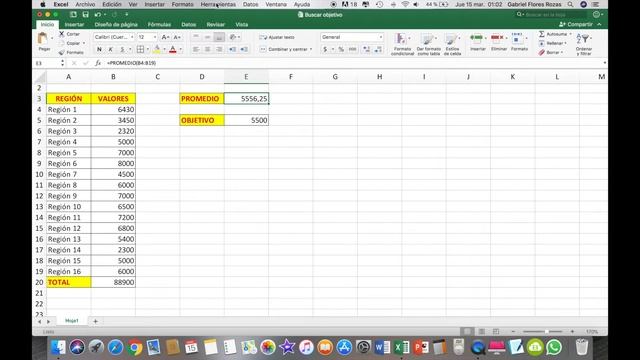Center cell text horizontally
This screenshot has width=640, height=360.
click(207, 49)
